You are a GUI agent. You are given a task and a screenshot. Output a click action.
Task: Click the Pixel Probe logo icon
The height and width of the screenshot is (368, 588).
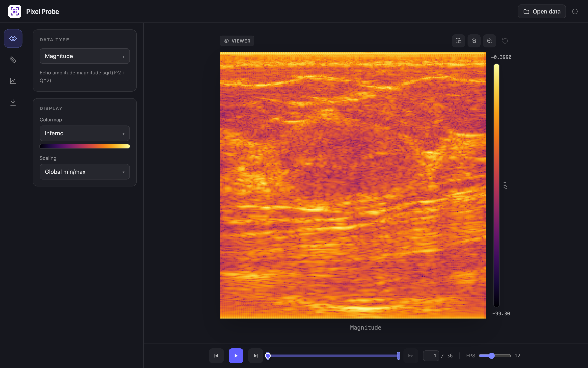point(14,11)
